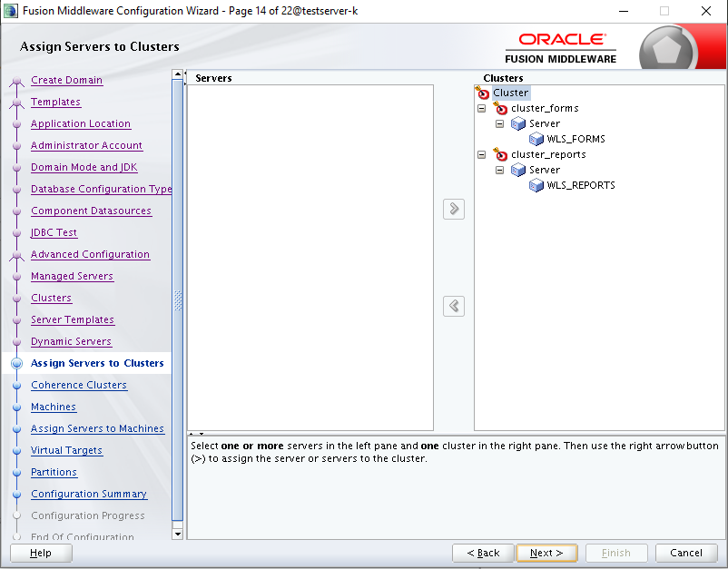This screenshot has height=569, width=728.
Task: Go to Configuration Summary step
Action: pyautogui.click(x=89, y=495)
